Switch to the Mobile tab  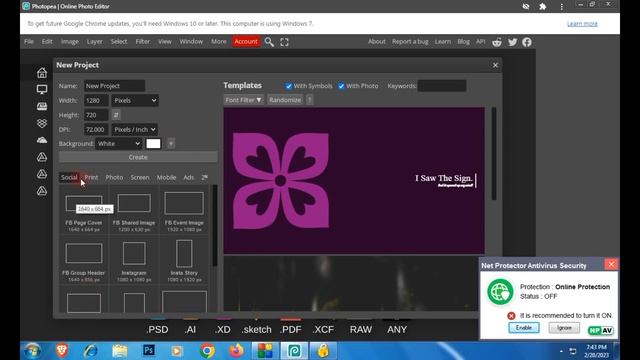click(x=166, y=177)
